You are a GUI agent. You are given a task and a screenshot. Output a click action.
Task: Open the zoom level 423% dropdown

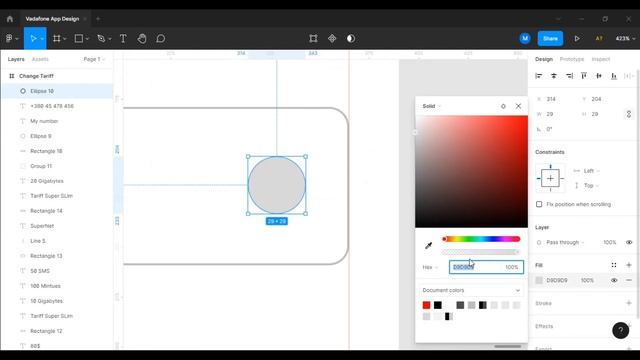[625, 38]
